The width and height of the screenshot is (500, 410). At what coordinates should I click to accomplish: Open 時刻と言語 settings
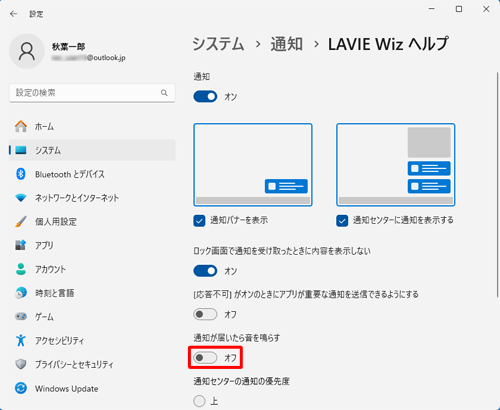(92, 293)
